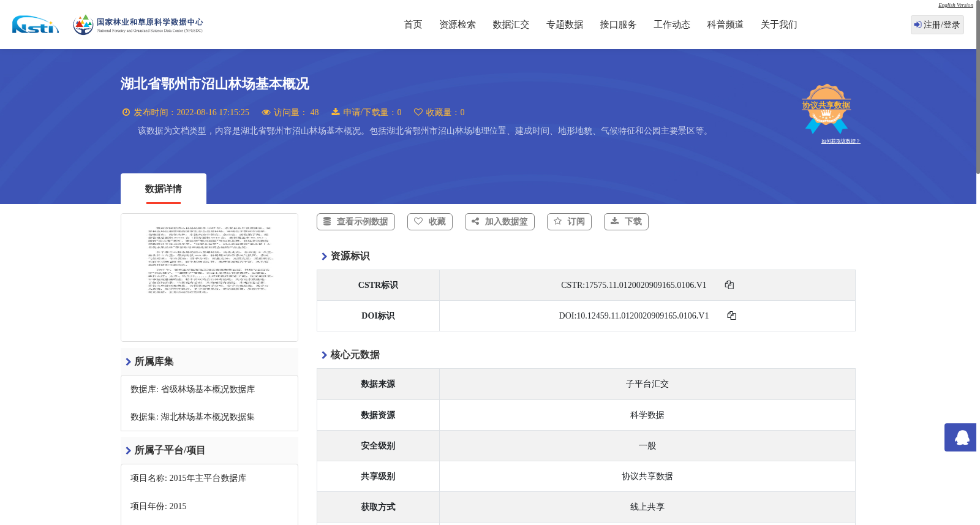Image resolution: width=980 pixels, height=525 pixels.
Task: Click the 一般 security level cell
Action: pos(647,445)
